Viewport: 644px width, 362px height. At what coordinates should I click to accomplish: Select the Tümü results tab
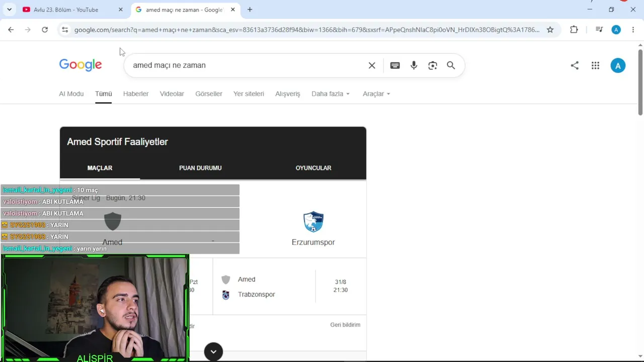(x=103, y=94)
